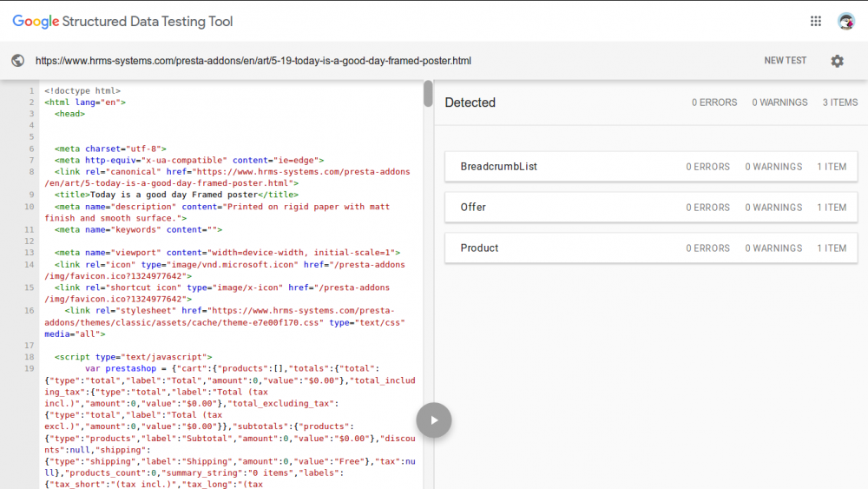Click the '3 ITEMS' summary count
This screenshot has height=489, width=868.
coord(839,102)
